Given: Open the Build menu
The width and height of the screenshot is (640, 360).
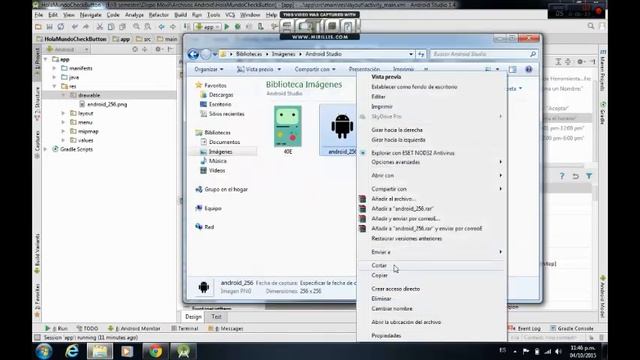Looking at the screenshot, I should [x=180, y=15].
